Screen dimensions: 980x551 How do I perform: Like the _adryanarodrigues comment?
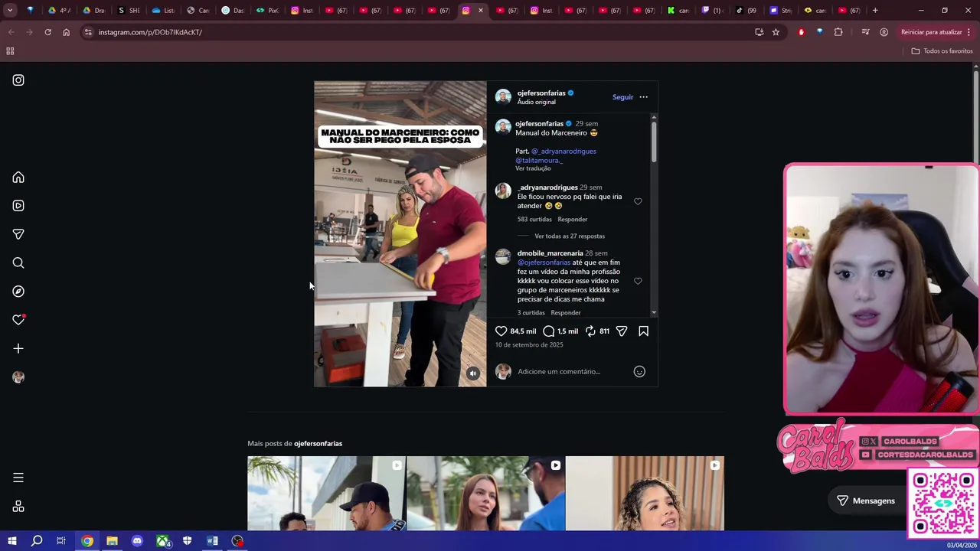click(638, 202)
